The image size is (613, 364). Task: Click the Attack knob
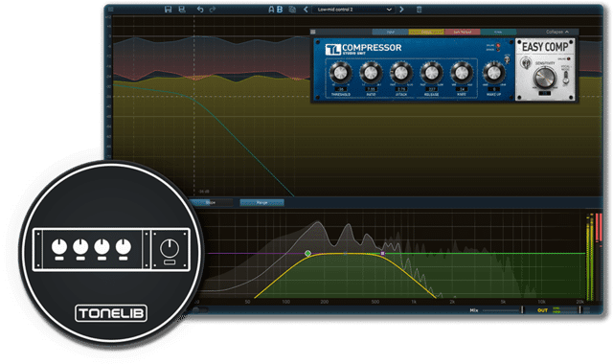tap(401, 73)
